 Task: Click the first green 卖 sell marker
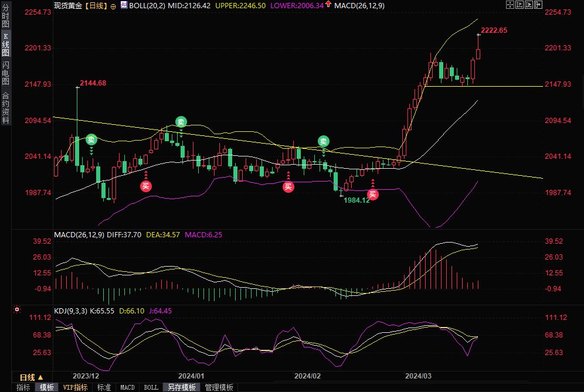point(91,139)
